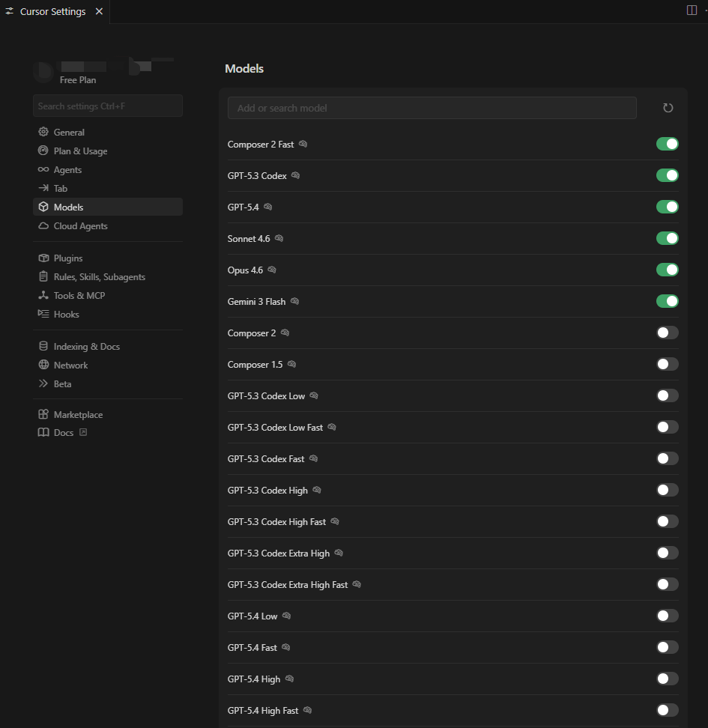Image resolution: width=708 pixels, height=728 pixels.
Task: Enable the GPT-5.4 Low model
Action: coord(667,616)
